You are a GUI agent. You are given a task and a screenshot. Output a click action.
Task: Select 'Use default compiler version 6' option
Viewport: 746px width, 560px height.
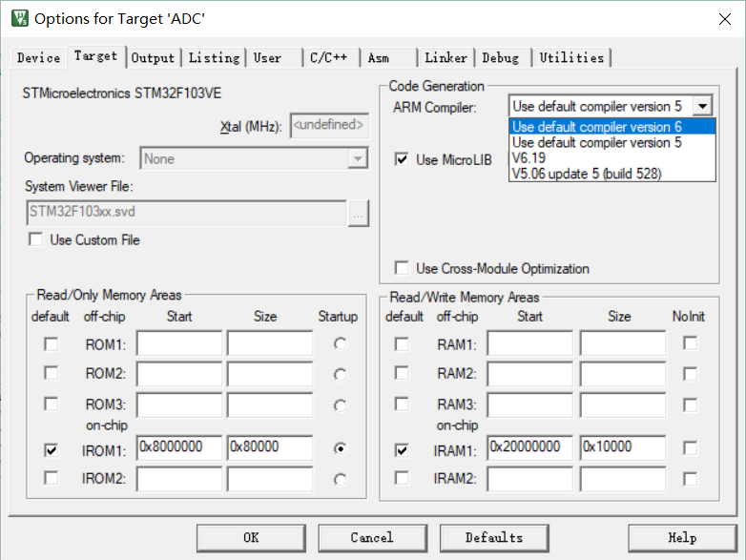612,127
